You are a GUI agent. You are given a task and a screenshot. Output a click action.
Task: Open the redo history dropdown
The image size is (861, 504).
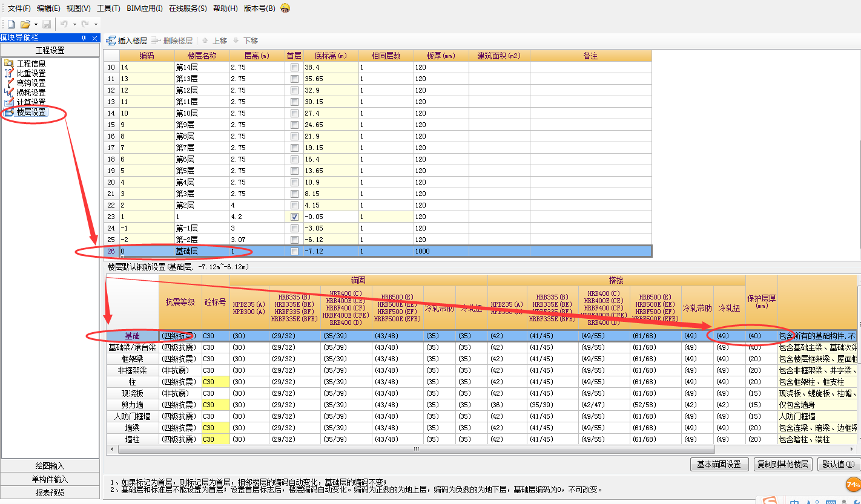point(96,25)
